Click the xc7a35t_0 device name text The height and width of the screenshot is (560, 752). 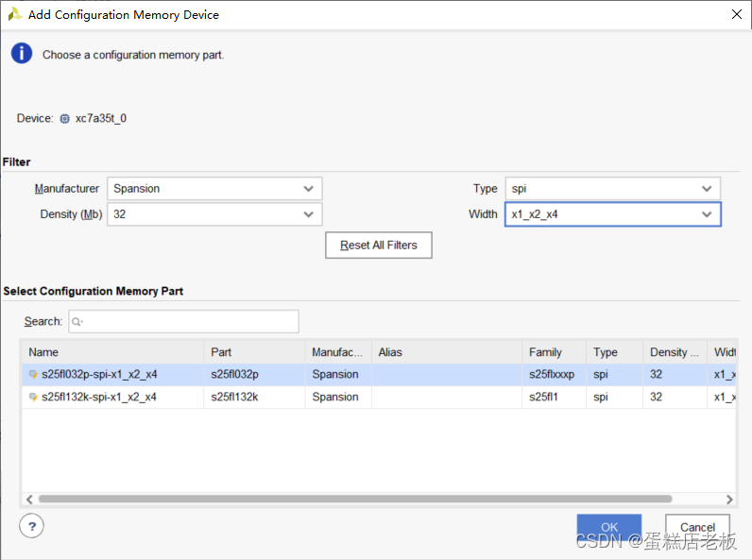101,118
